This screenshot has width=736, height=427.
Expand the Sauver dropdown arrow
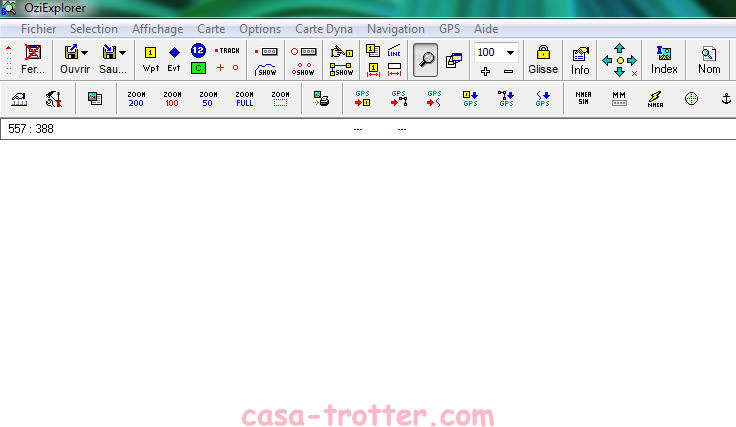pyautogui.click(x=123, y=53)
